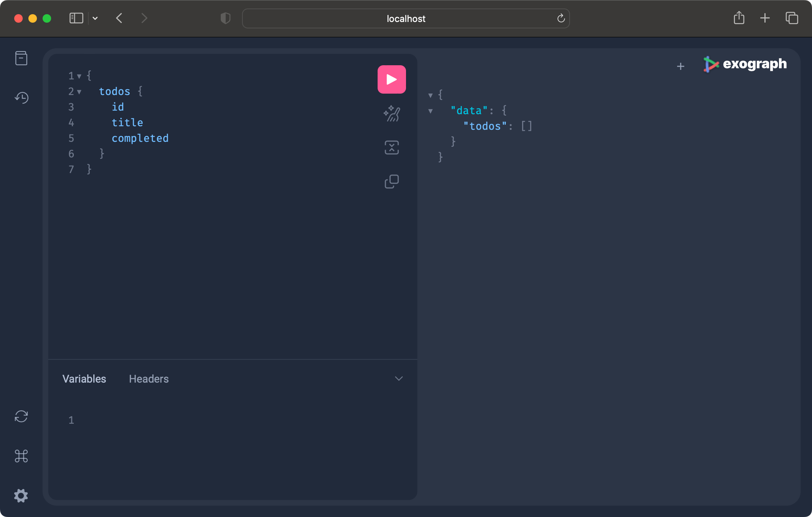Collapse the response root object
The width and height of the screenshot is (812, 517).
click(430, 95)
